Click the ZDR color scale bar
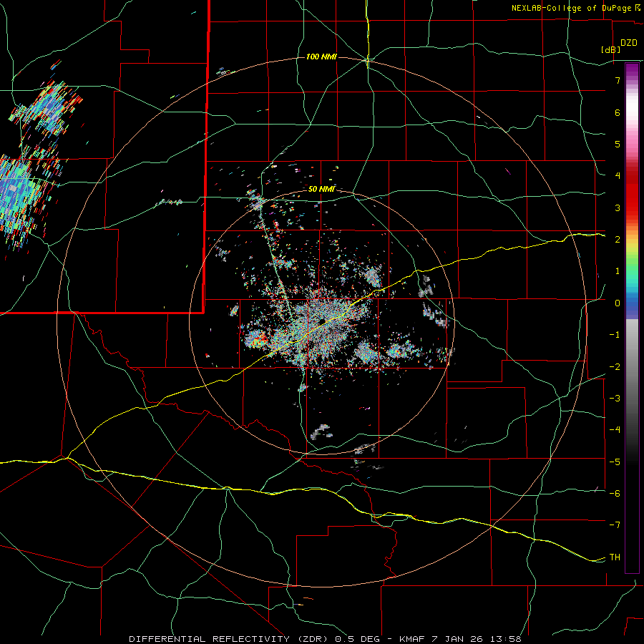This screenshot has width=644, height=644. coord(632,318)
